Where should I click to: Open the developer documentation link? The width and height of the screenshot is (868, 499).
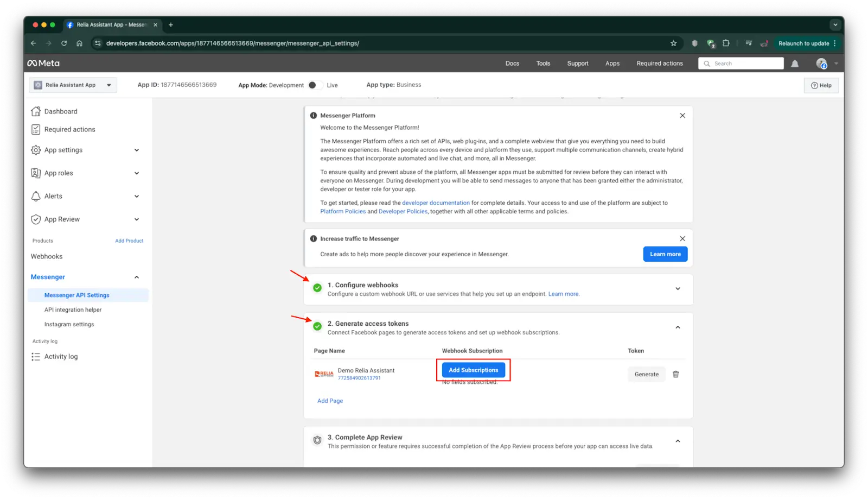point(436,203)
